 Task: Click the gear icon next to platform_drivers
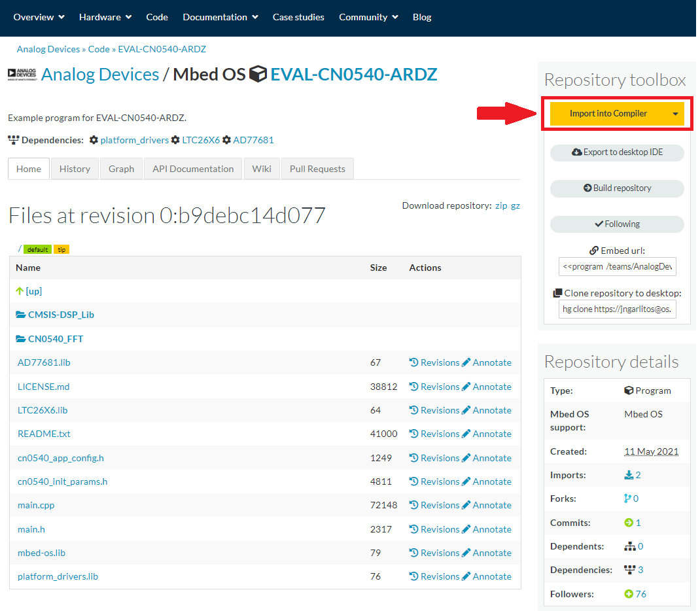tap(94, 140)
